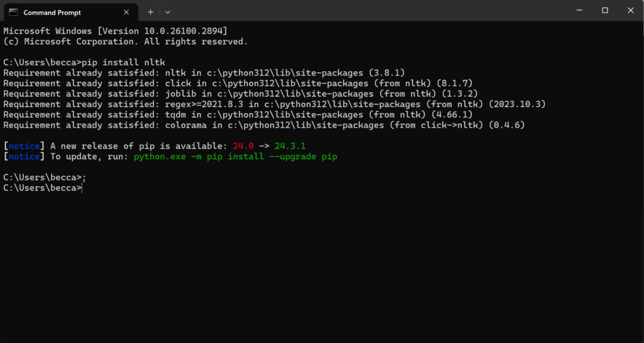Click the first blue [notice] tag
The image size is (644, 343).
point(23,146)
